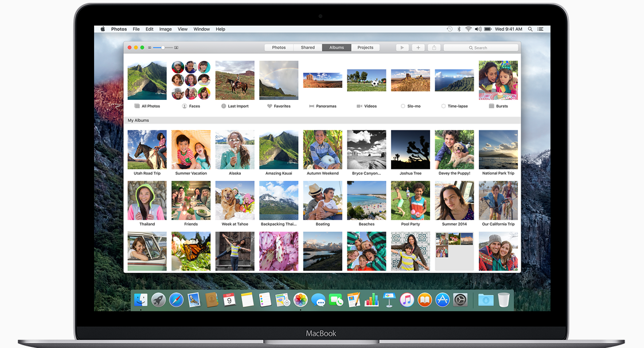Switch to the Shared tab
The image size is (644, 348).
(307, 48)
